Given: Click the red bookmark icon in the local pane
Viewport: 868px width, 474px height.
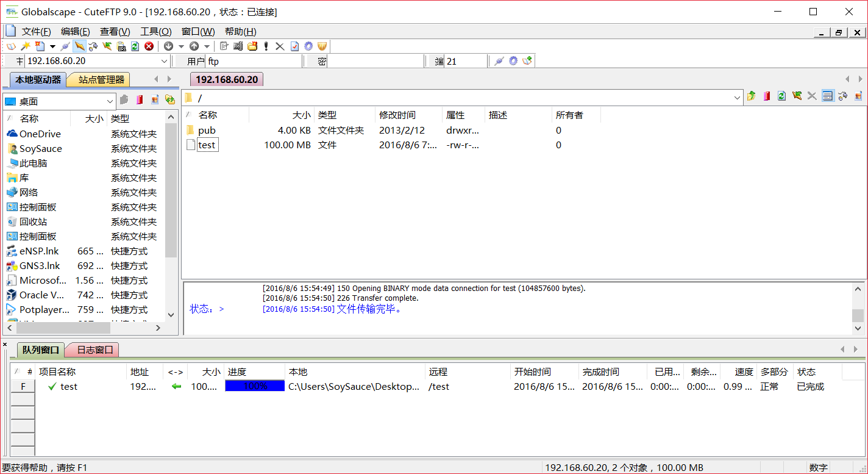Looking at the screenshot, I should pos(140,99).
